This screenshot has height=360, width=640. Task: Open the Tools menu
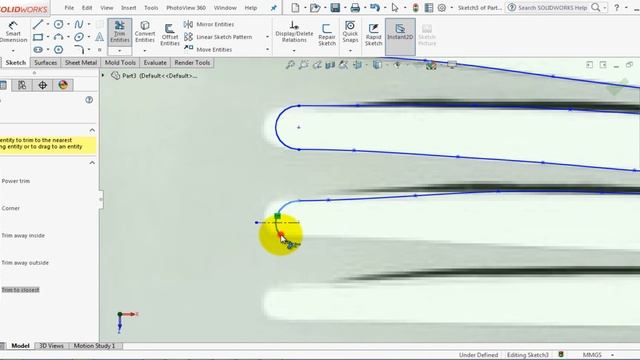pos(151,8)
